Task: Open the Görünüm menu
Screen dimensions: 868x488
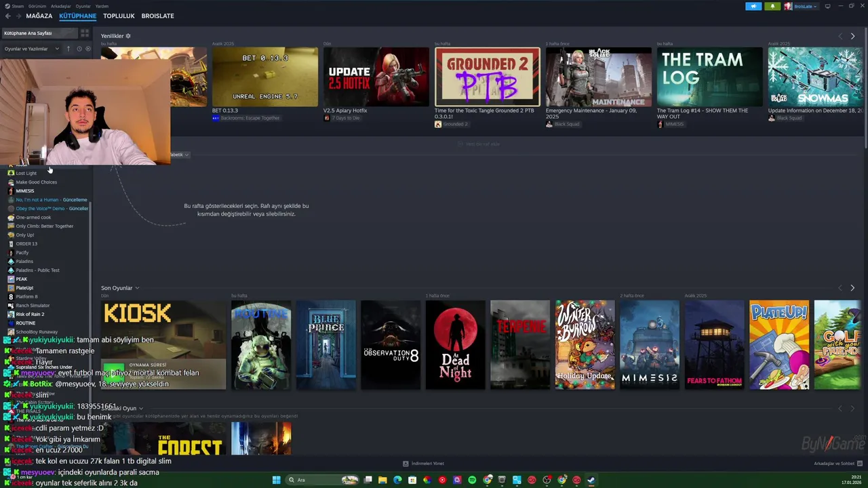Action: tap(38, 6)
